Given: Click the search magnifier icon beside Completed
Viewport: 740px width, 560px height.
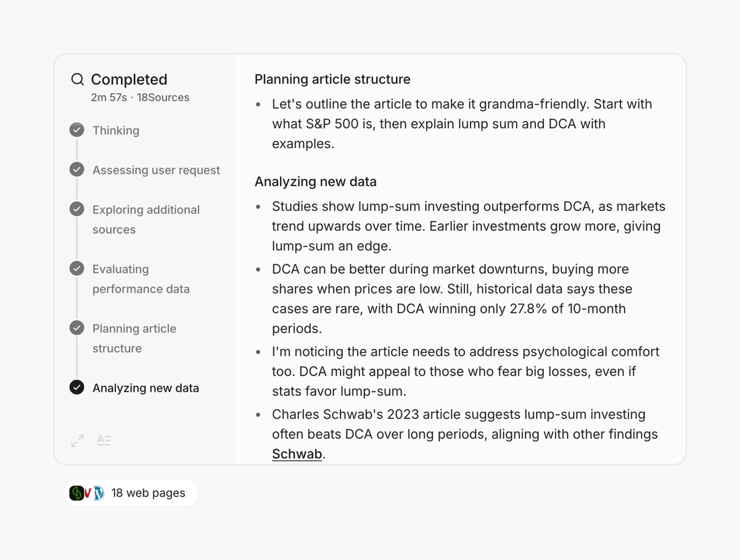Looking at the screenshot, I should point(77,79).
